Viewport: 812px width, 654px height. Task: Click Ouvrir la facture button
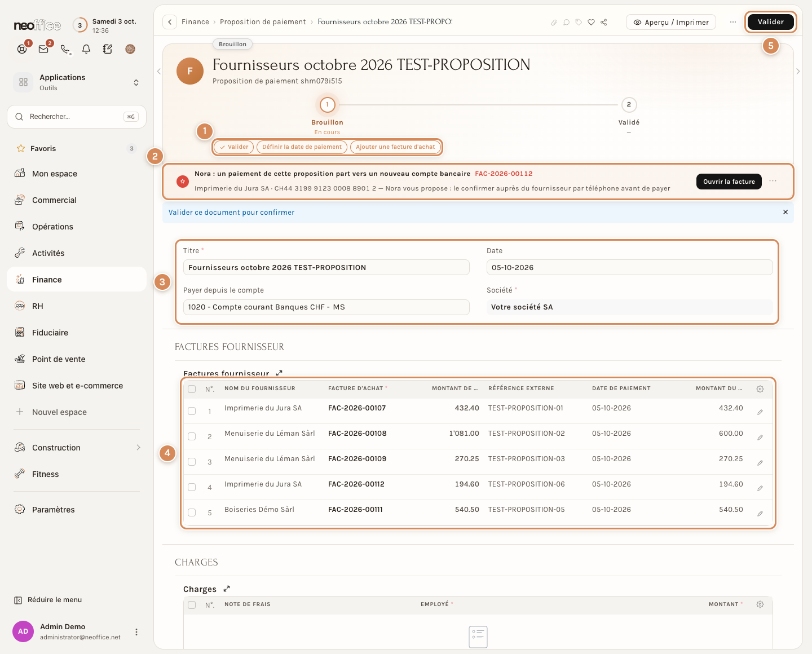tap(729, 182)
